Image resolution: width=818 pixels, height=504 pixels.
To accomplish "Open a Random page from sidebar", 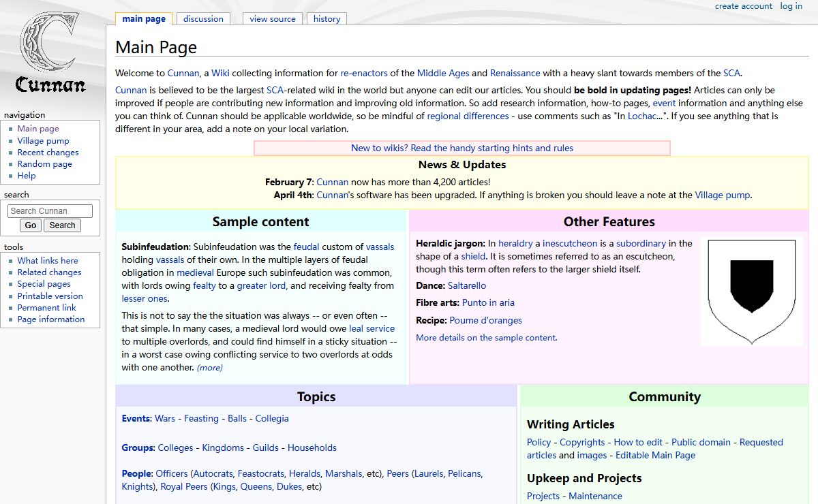I will coord(44,164).
